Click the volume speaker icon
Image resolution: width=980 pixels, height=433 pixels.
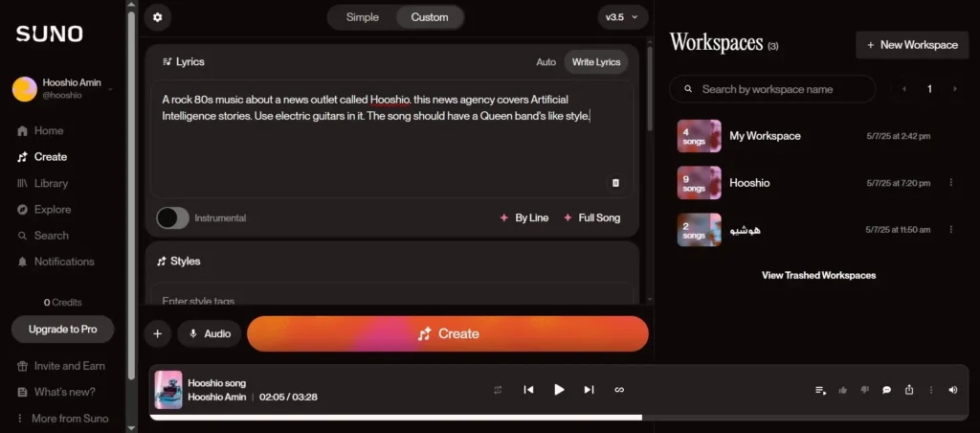click(x=952, y=390)
